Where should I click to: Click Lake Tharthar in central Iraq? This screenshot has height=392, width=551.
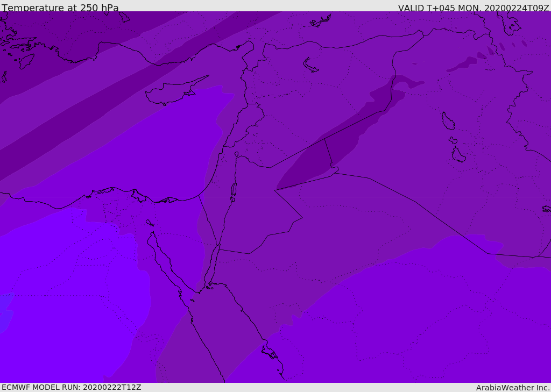coord(448,121)
